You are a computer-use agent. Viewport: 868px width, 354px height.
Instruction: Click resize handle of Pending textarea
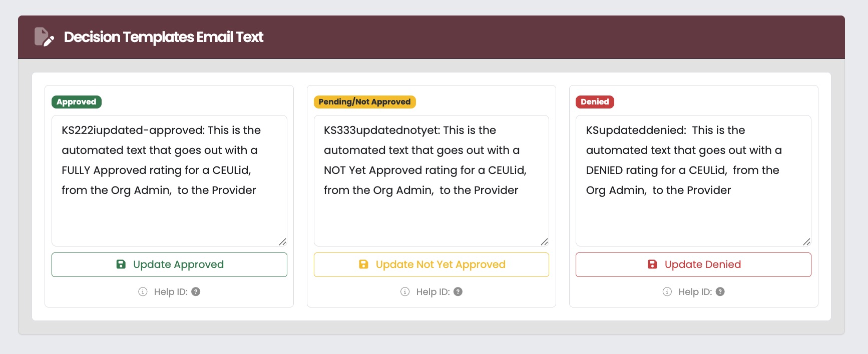(545, 242)
